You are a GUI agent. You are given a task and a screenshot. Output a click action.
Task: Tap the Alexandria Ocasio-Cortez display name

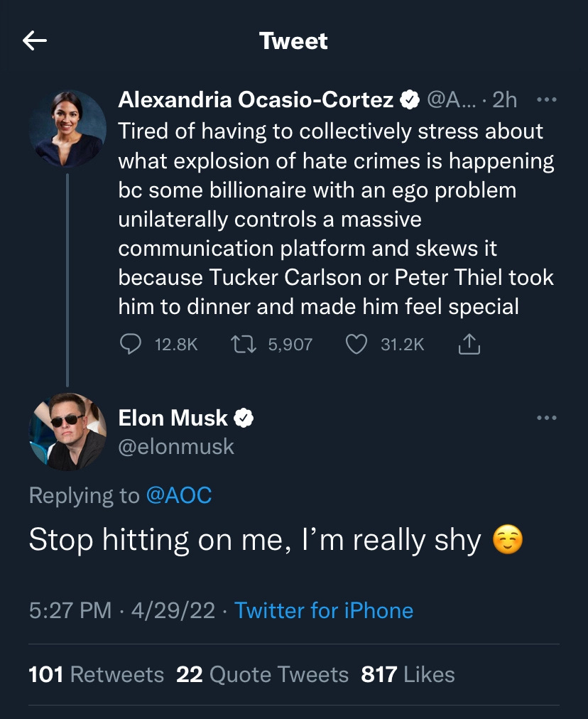tap(256, 100)
